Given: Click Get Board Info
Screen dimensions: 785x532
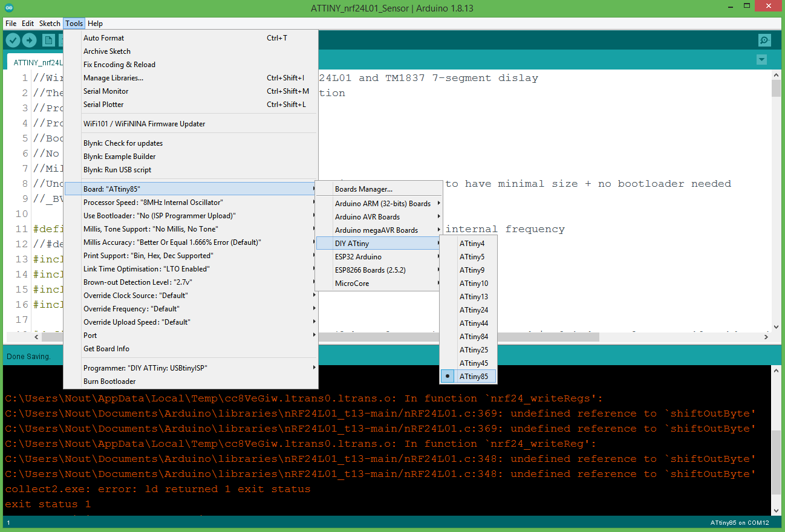Looking at the screenshot, I should tap(191, 349).
